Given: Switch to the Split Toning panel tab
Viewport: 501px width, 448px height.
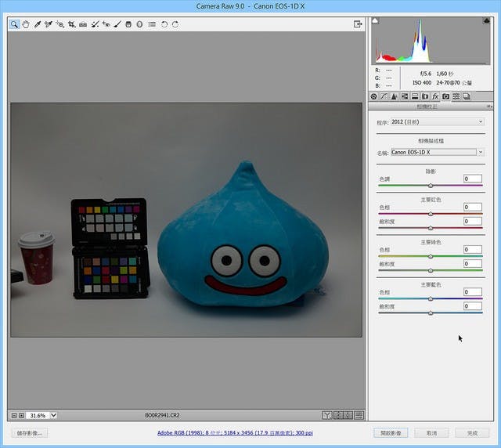Looking at the screenshot, I should pyautogui.click(x=415, y=96).
